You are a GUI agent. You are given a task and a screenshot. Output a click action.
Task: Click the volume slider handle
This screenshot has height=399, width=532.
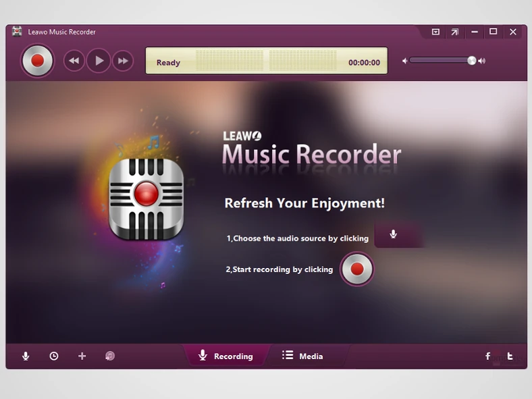coord(471,61)
